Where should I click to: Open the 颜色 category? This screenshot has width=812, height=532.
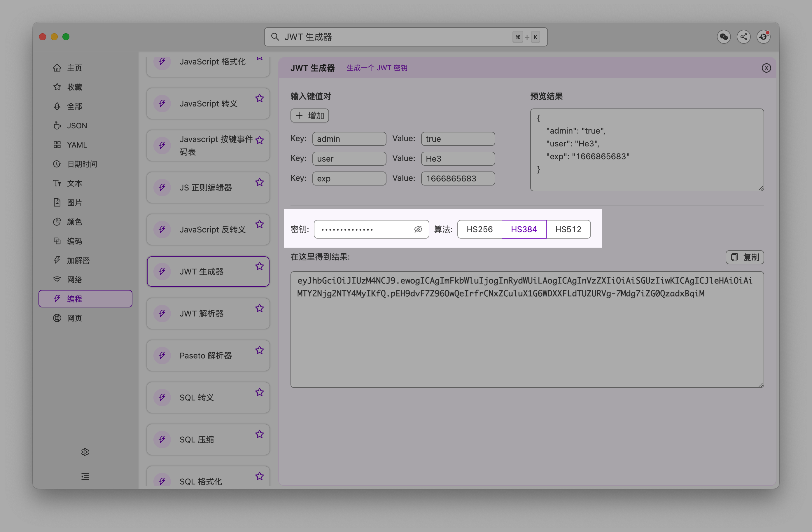tap(85, 222)
